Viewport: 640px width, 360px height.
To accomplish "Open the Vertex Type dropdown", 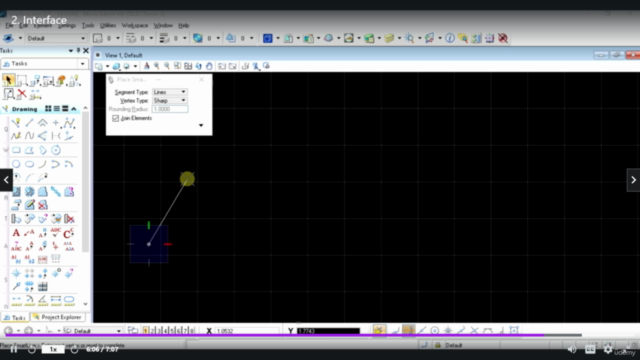I will 169,100.
